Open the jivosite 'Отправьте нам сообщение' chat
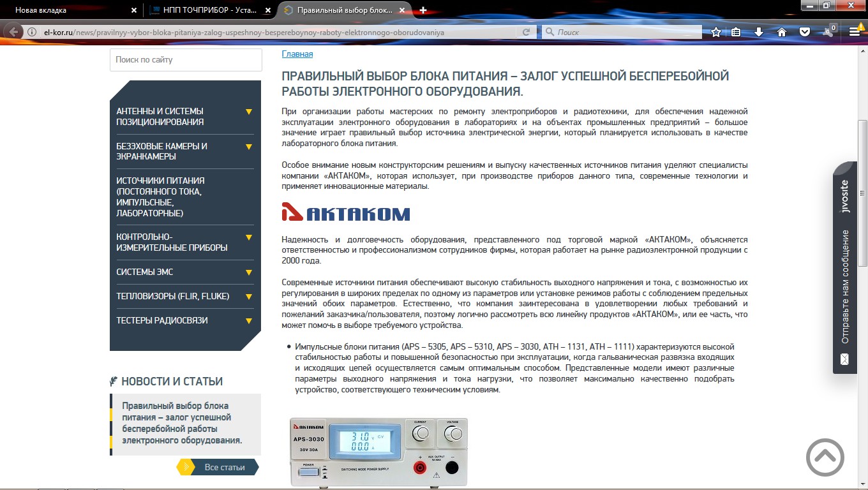This screenshot has width=868, height=490. (845, 268)
